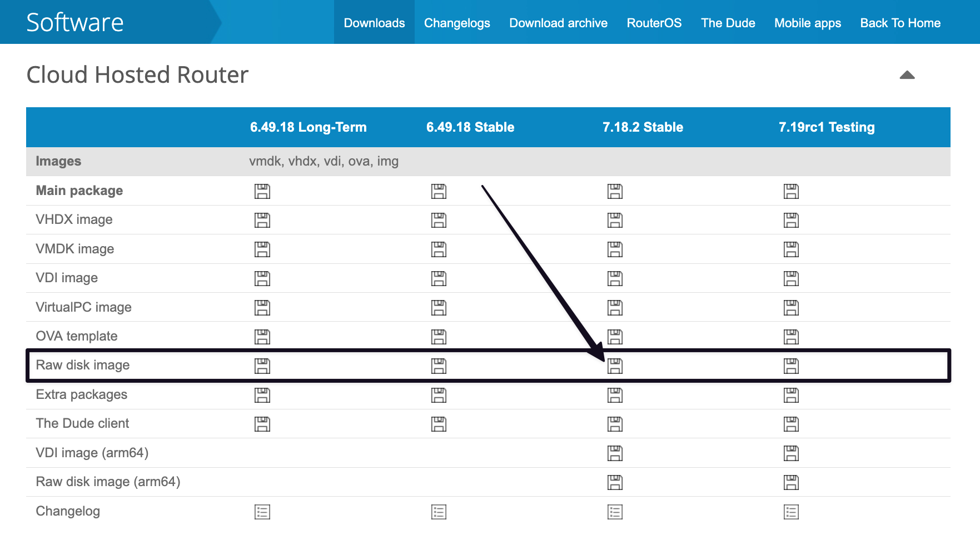Download Raw disk image (arm64) for 7.18.2 Stable
This screenshot has height=550, width=980.
[x=615, y=482]
